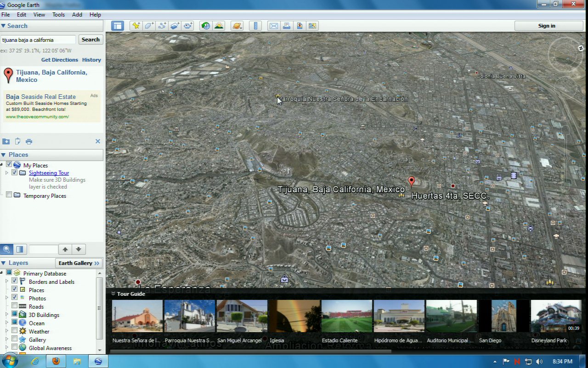Uncheck the Sightseeing Tour checkbox

[x=15, y=173]
